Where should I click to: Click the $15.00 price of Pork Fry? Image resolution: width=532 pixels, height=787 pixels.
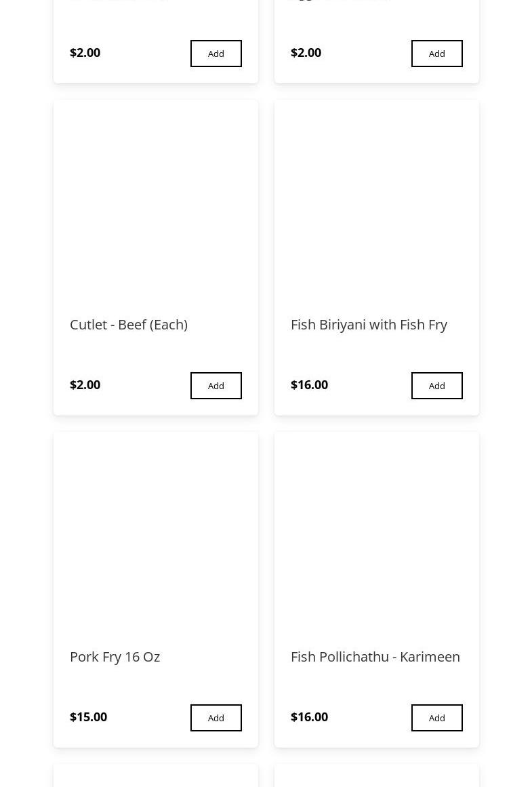(x=88, y=717)
